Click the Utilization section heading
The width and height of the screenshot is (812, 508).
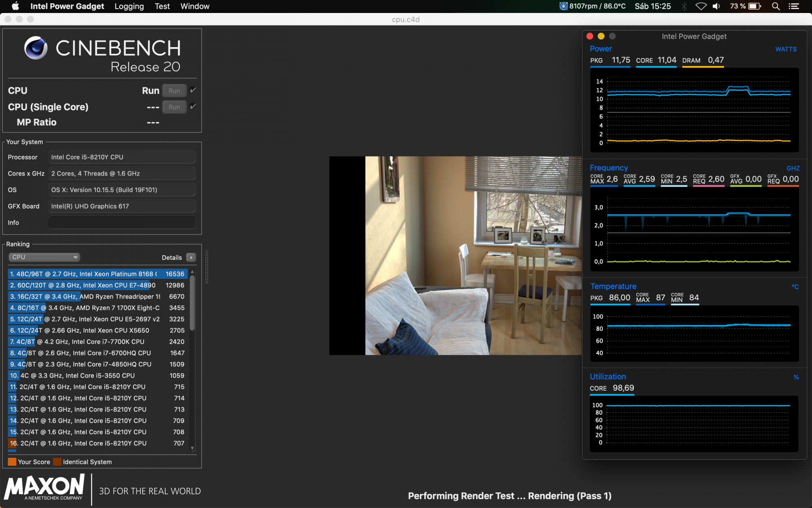608,377
